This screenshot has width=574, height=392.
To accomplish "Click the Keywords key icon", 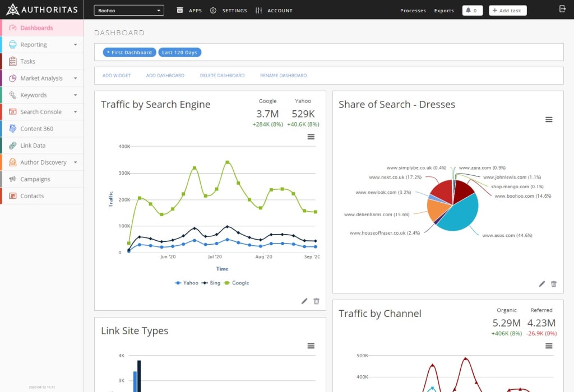I will click(x=13, y=95).
